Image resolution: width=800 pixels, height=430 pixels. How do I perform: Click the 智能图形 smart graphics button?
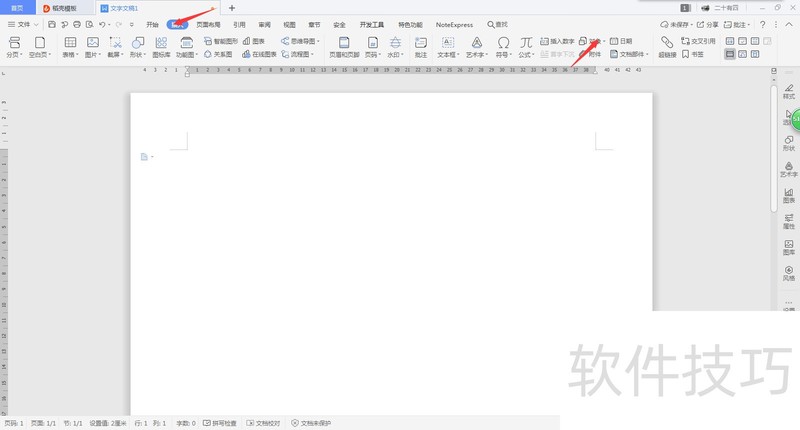point(220,41)
